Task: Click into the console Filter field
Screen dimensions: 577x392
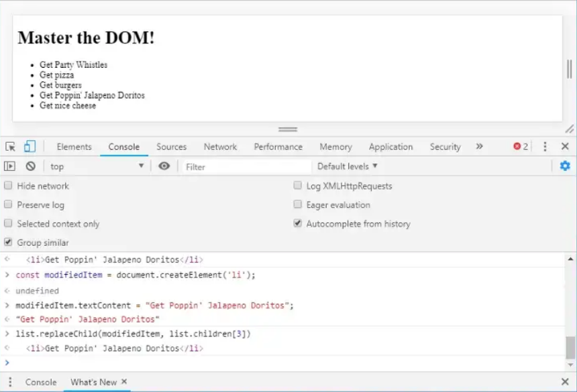Action: (245, 167)
